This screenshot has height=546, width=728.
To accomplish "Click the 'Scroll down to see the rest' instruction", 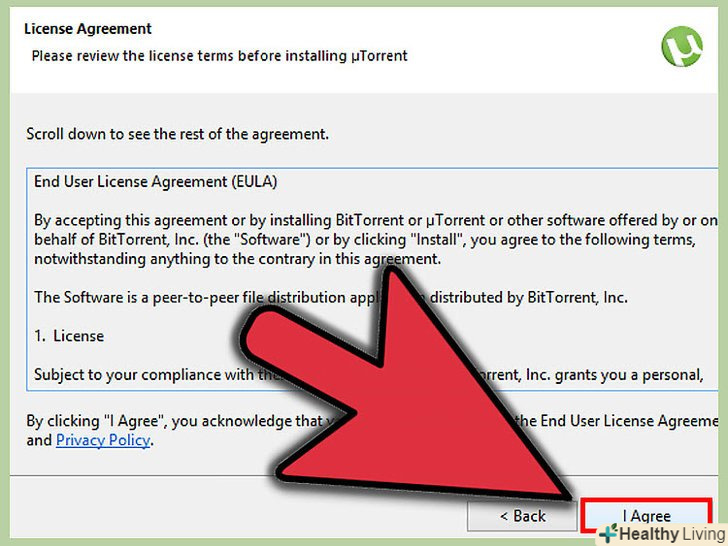I will (x=177, y=134).
